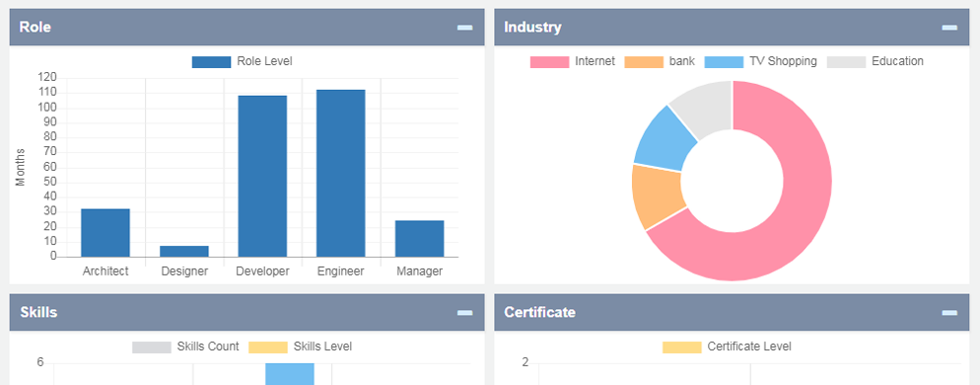Click the orange bank doughnut segment
The height and width of the screenshot is (385, 980).
click(x=657, y=195)
